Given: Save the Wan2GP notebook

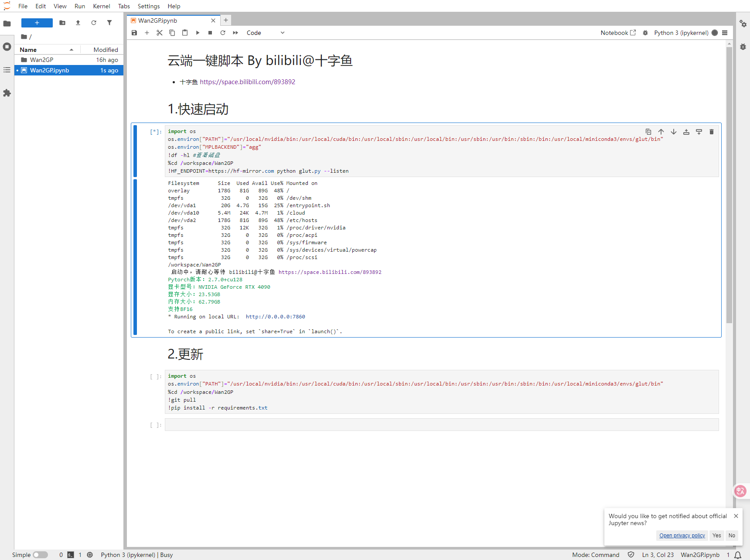Looking at the screenshot, I should 134,33.
